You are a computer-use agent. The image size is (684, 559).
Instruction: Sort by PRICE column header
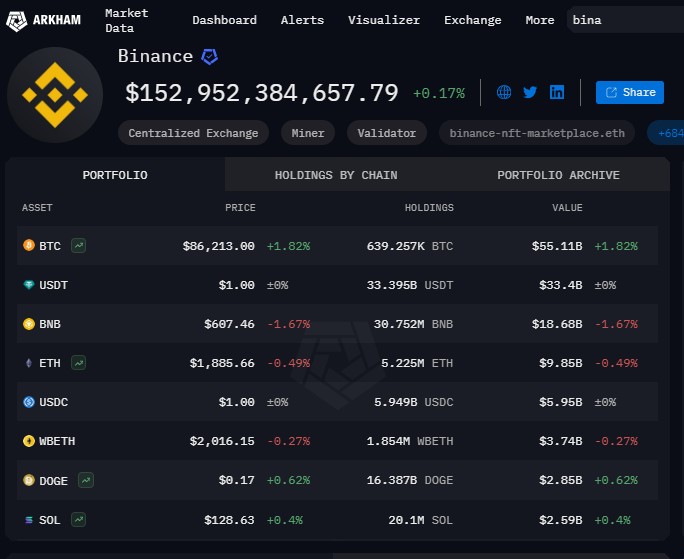(240, 207)
